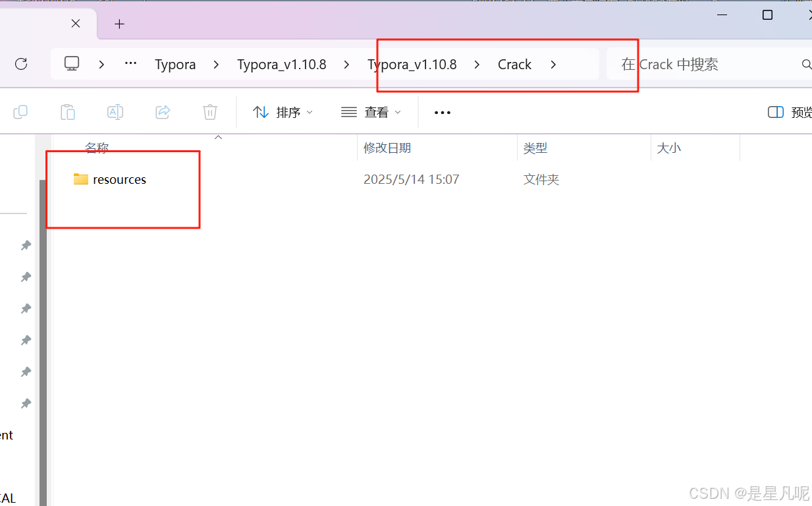
Task: Click the rename icon in toolbar
Action: tap(115, 112)
